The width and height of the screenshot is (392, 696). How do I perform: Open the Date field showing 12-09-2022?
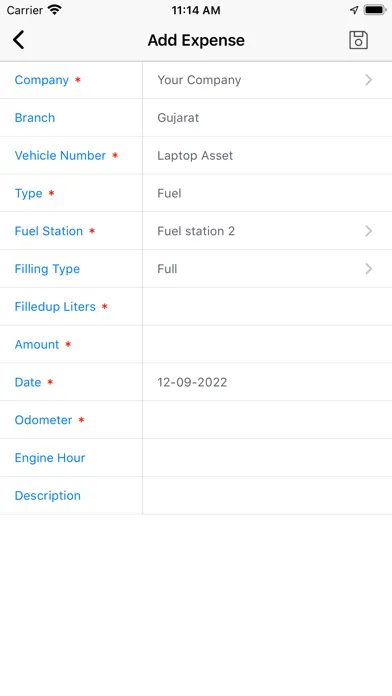click(267, 382)
